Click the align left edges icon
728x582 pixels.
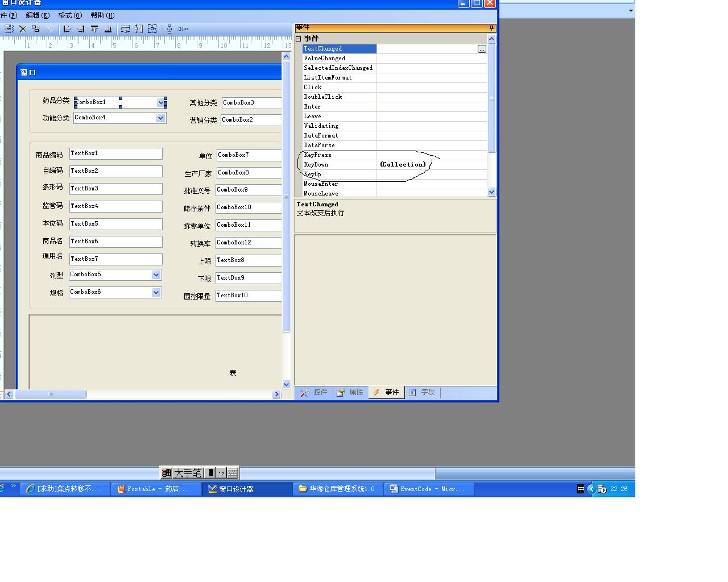click(67, 29)
